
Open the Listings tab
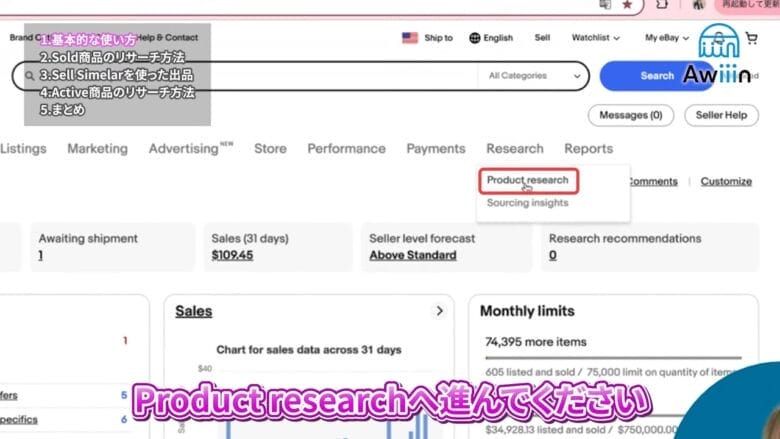[x=23, y=149]
